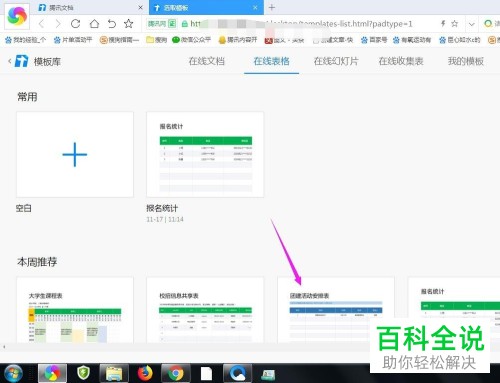
Task: Launch Firefox from the taskbar
Action: tap(145, 373)
